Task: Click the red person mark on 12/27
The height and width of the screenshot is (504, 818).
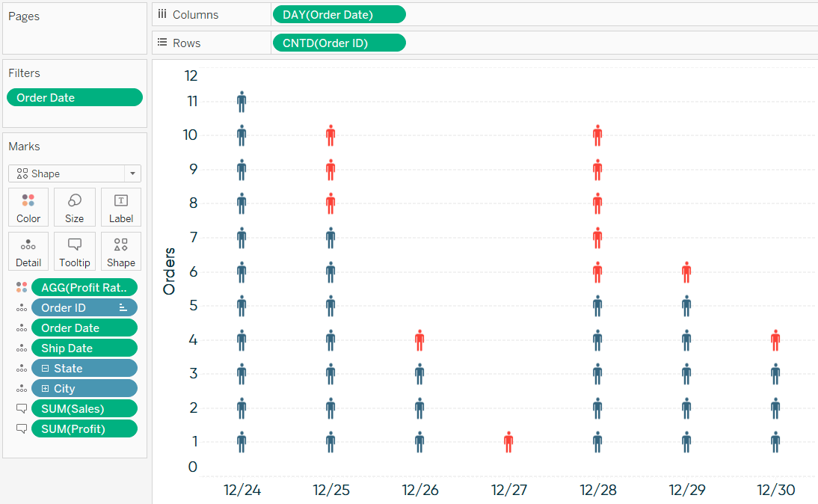Action: [508, 441]
